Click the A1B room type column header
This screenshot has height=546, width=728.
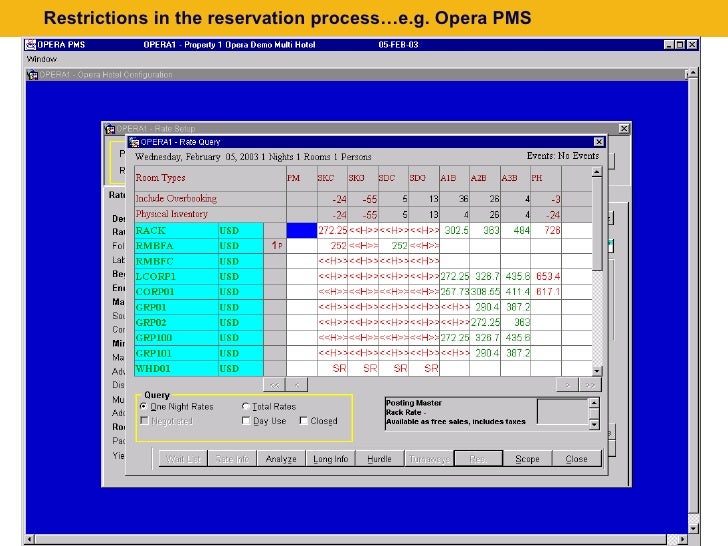click(x=455, y=178)
